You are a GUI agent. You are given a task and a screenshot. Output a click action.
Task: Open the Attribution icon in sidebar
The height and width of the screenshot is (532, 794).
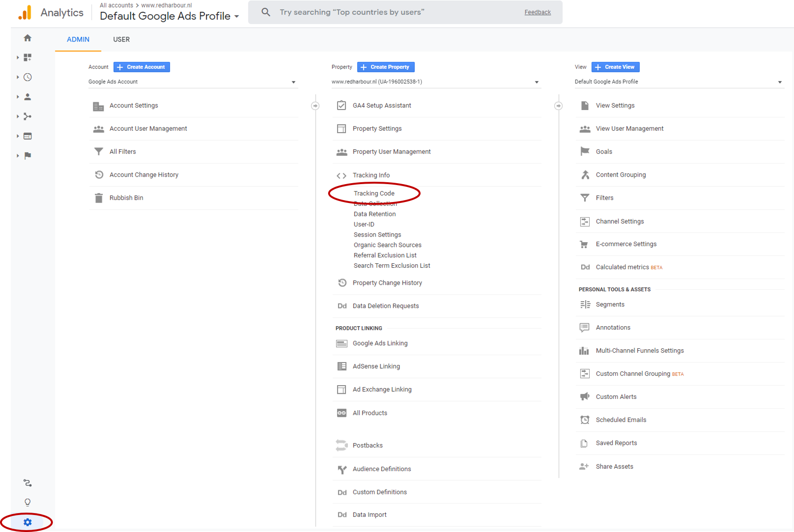[27, 482]
